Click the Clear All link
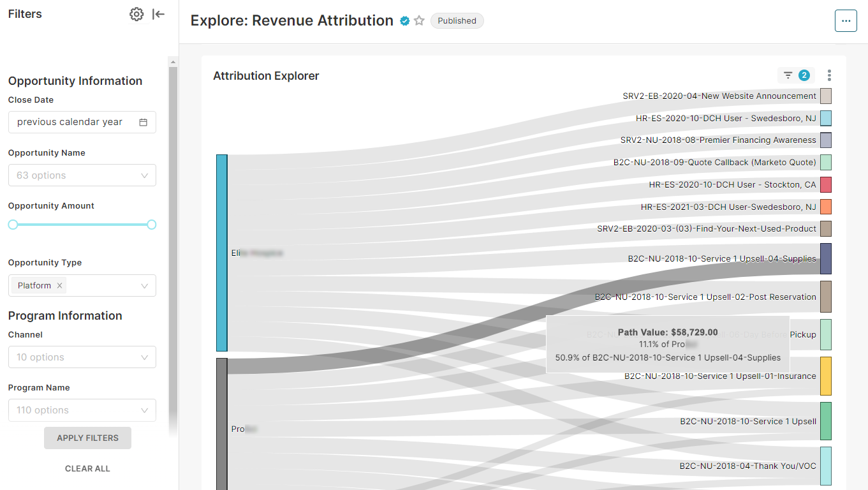The width and height of the screenshot is (868, 490). [87, 468]
